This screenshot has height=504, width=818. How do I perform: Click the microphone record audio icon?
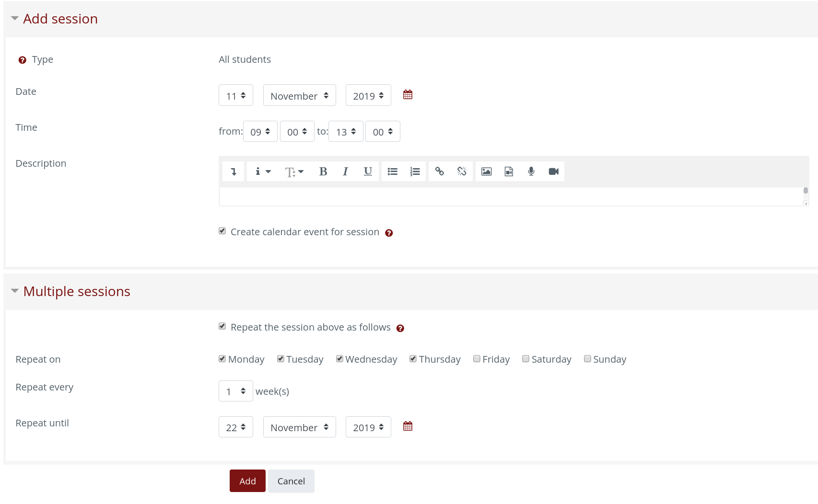pos(531,172)
